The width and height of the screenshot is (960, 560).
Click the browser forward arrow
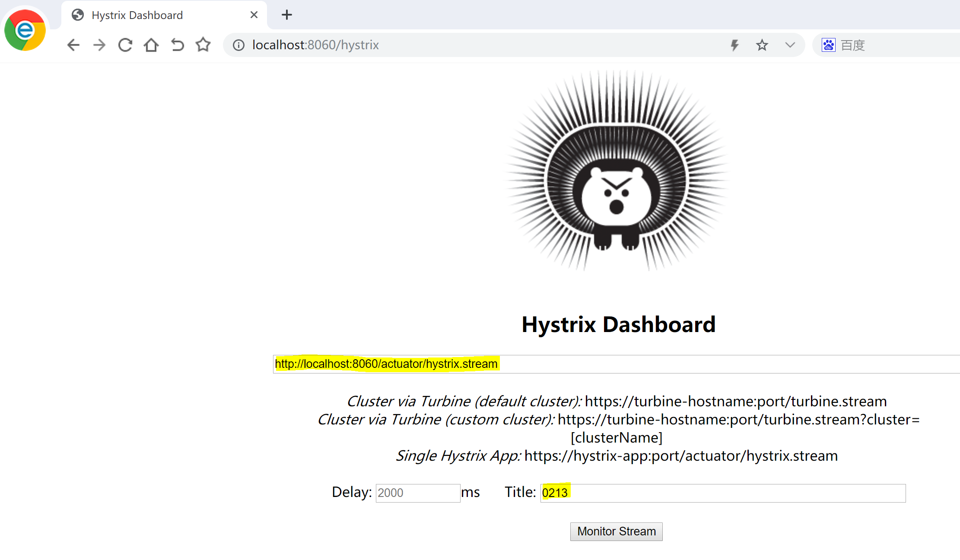pos(99,45)
